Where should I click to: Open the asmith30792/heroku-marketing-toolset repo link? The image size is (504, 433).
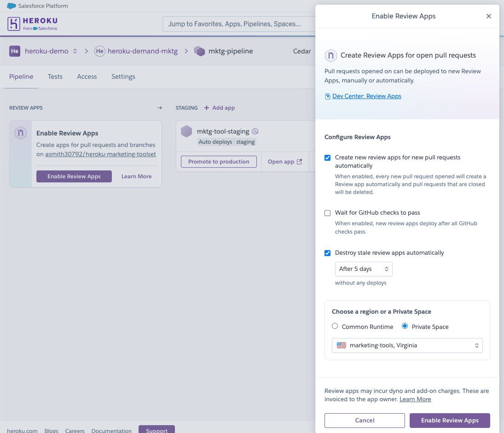tap(101, 154)
